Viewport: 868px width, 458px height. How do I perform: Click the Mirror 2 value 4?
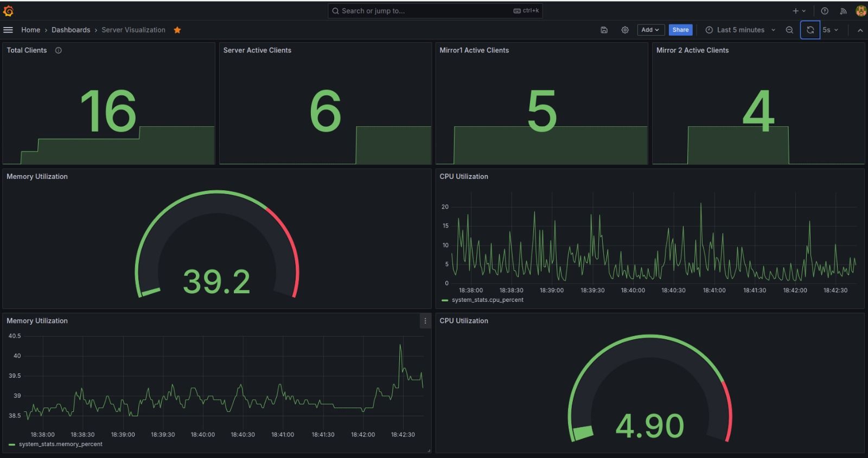pos(758,111)
